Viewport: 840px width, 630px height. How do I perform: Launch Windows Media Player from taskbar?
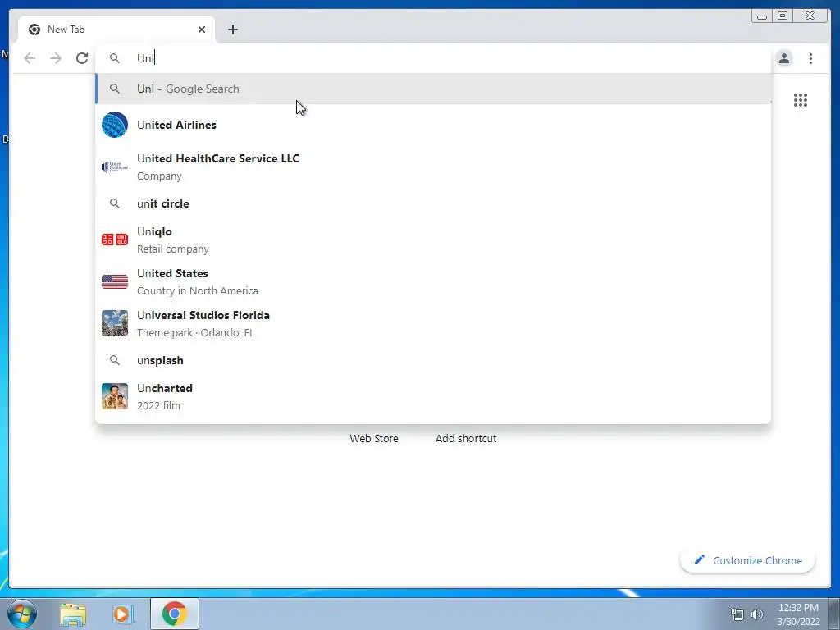(x=123, y=614)
